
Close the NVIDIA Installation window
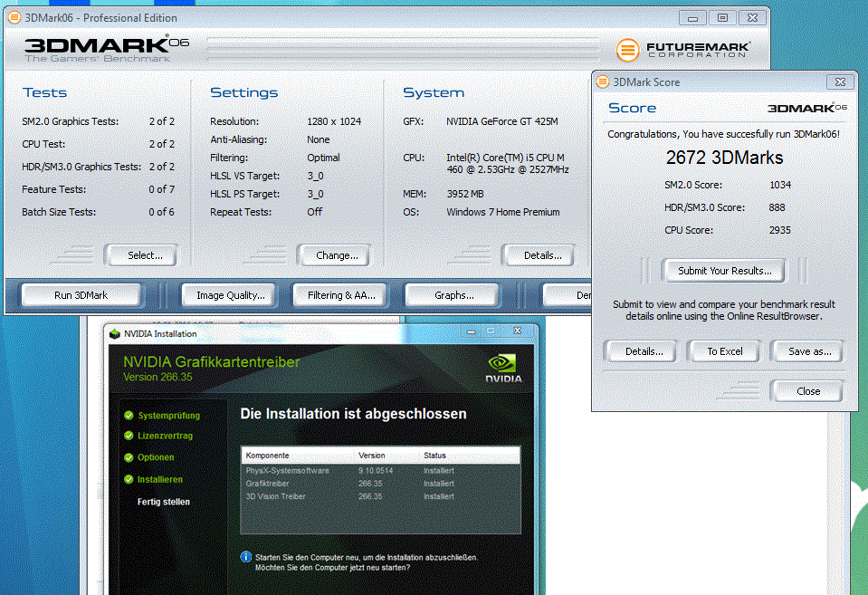[517, 331]
